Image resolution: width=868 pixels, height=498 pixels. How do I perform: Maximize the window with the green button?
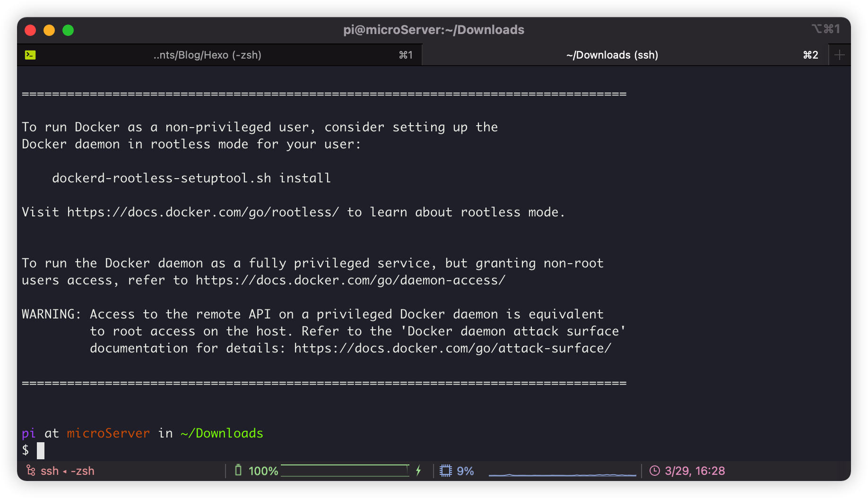click(x=68, y=30)
